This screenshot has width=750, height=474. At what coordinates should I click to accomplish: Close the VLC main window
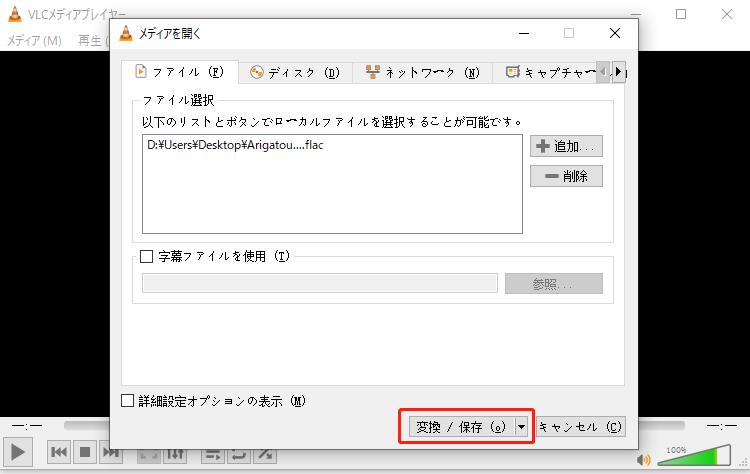pyautogui.click(x=727, y=14)
